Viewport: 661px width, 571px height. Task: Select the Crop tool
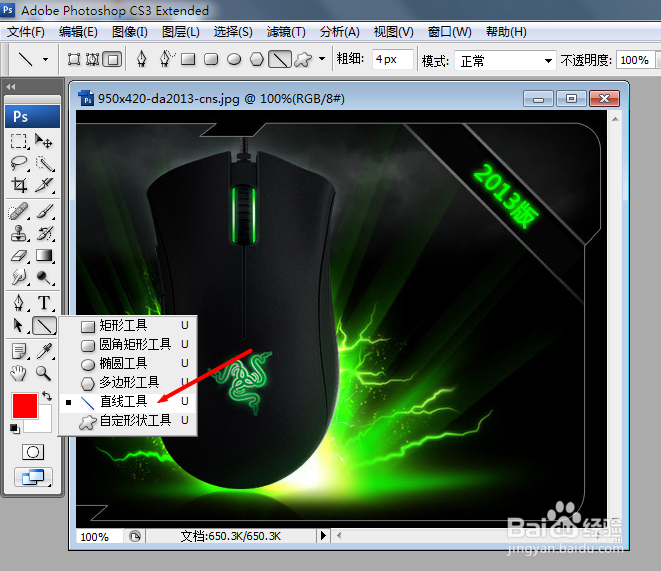[19, 185]
